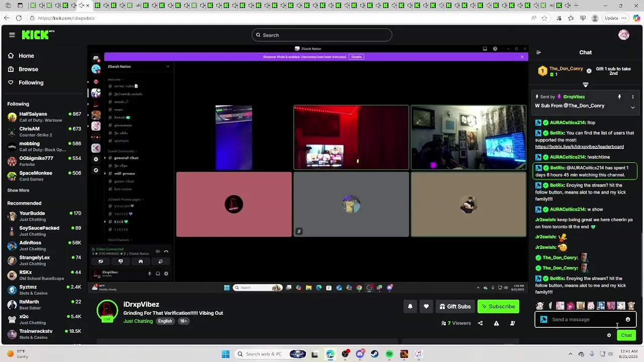The height and width of the screenshot is (362, 644).
Task: Click AURACeltics214 username on !top message
Action: (x=568, y=123)
